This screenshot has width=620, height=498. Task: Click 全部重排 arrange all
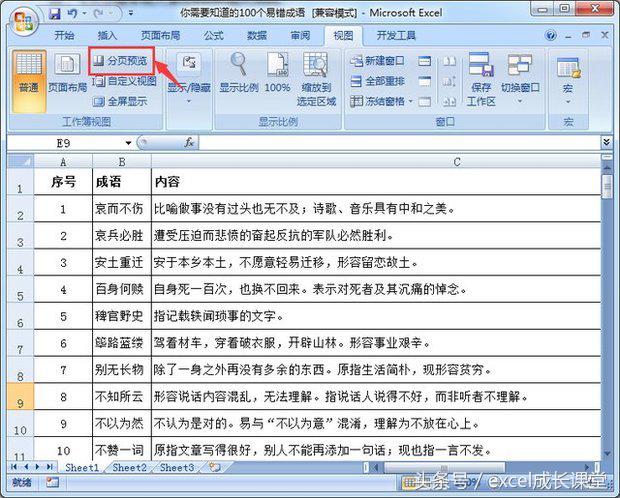click(378, 81)
